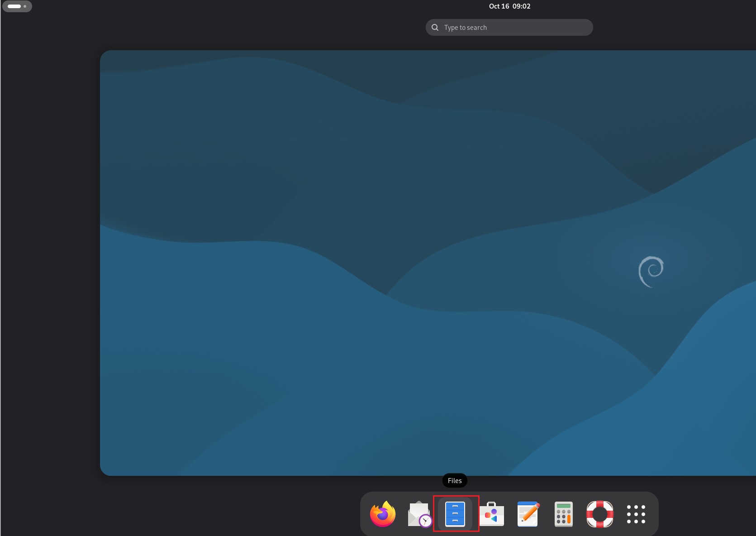Open the Help application
Viewport: 756px width, 536px height.
(x=599, y=513)
